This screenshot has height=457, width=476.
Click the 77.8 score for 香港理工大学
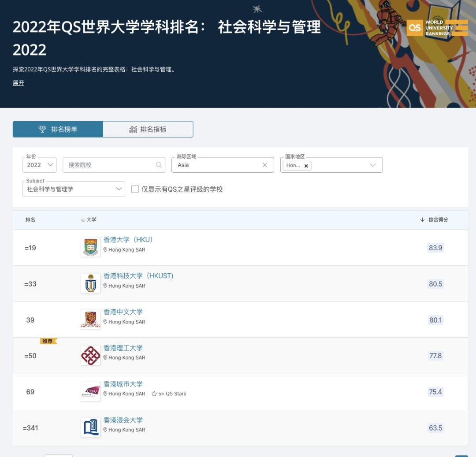435,356
